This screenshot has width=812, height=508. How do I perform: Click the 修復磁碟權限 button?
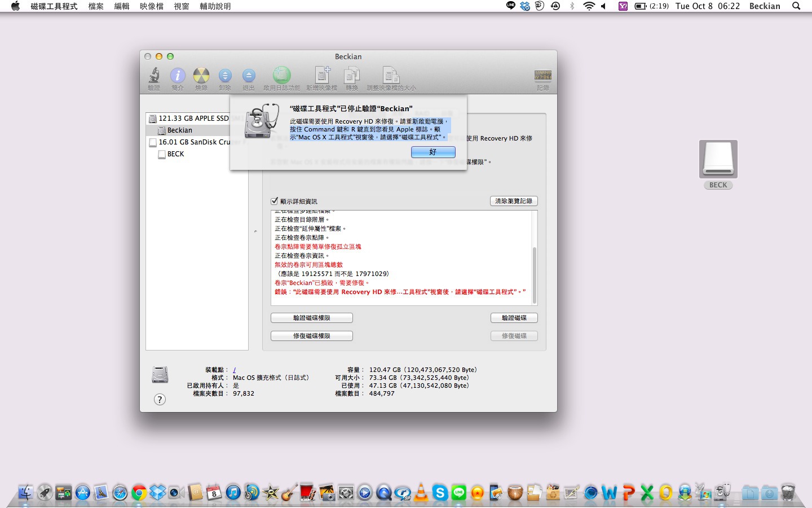point(312,336)
